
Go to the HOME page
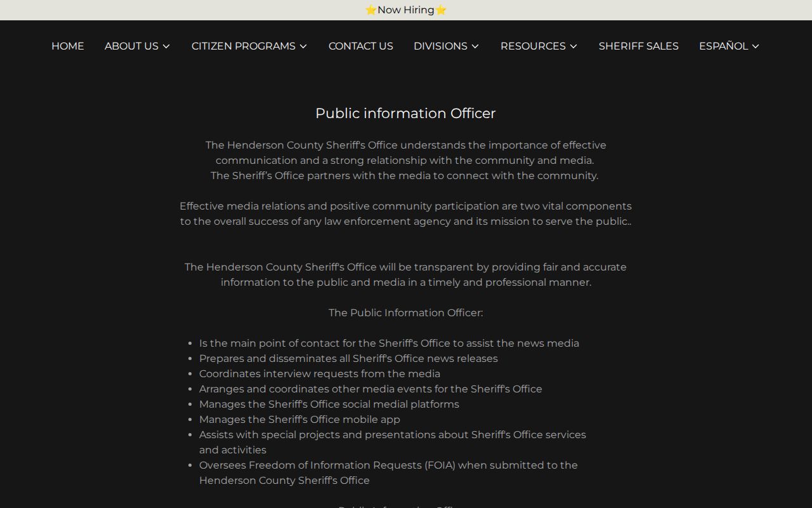tap(68, 46)
